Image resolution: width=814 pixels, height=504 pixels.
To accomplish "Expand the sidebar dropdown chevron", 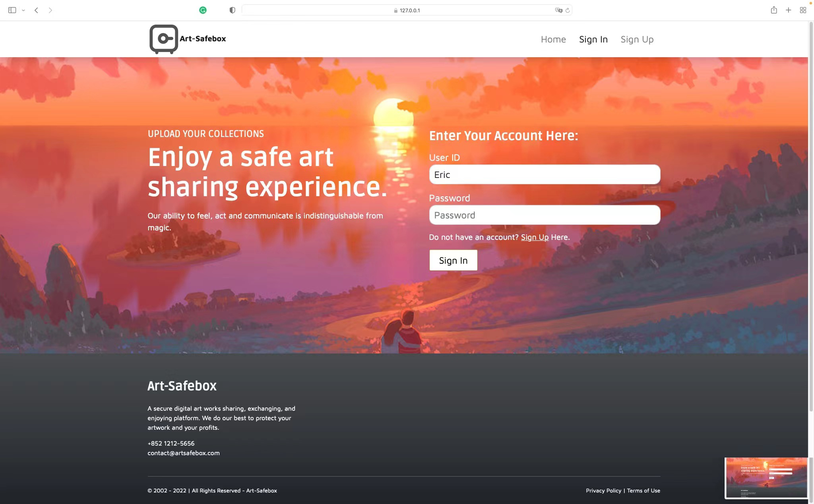I will (x=23, y=10).
